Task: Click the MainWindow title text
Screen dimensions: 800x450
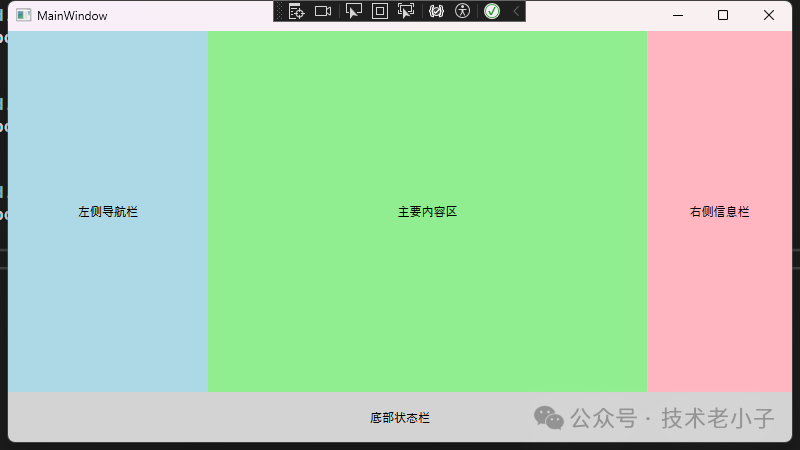Action: [72, 16]
